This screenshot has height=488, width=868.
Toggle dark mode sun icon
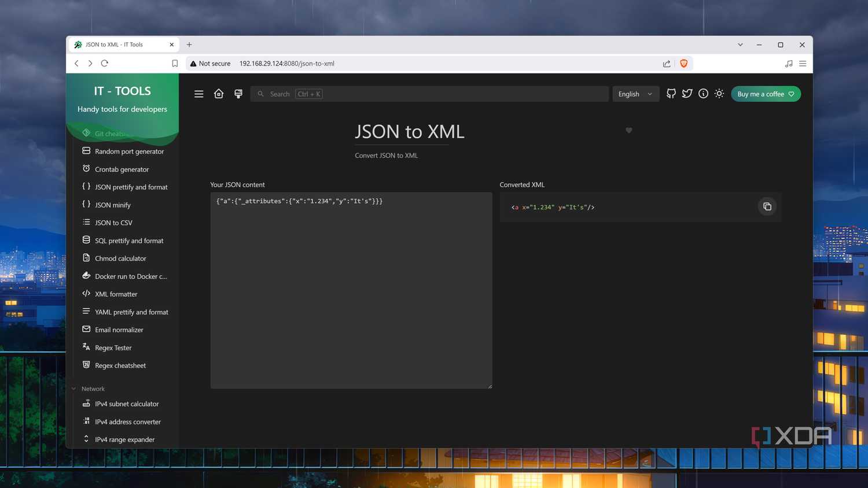(719, 94)
